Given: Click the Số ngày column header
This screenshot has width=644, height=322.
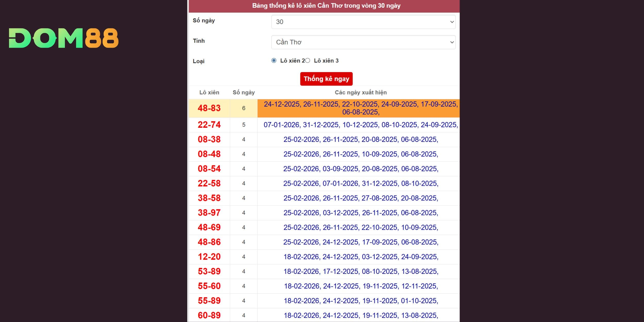Looking at the screenshot, I should point(244,92).
